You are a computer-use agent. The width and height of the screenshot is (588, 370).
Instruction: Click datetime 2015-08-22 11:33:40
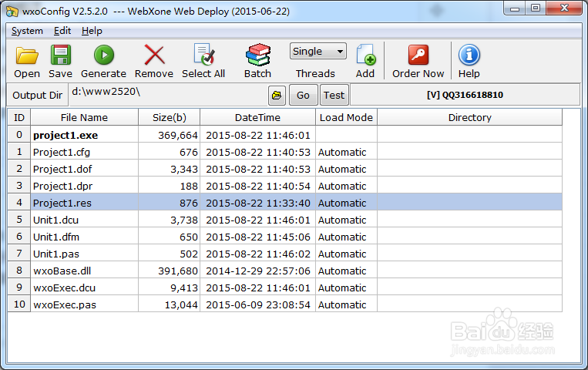coord(258,203)
